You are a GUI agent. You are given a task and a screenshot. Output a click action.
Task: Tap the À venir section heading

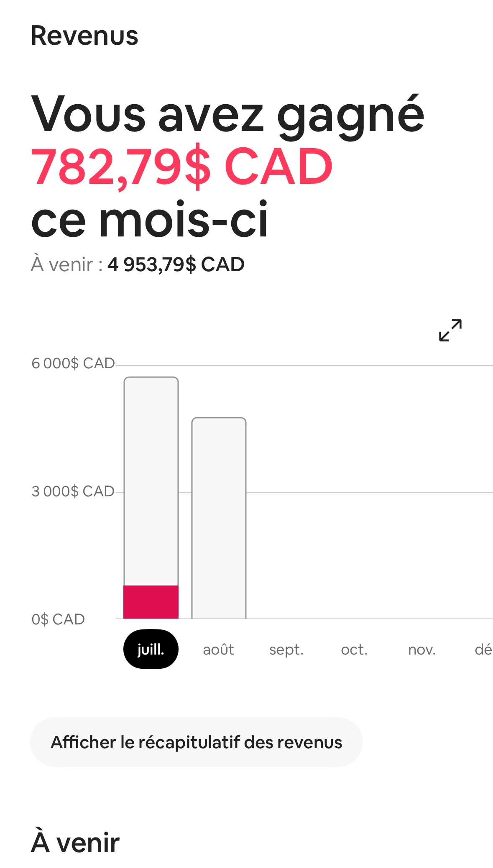(75, 842)
